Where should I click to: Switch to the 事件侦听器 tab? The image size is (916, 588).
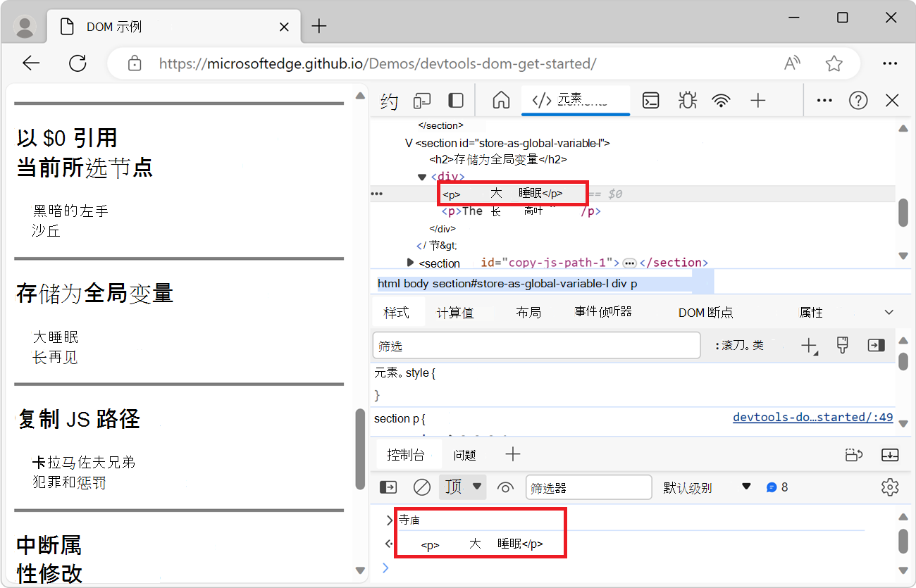[x=603, y=312]
